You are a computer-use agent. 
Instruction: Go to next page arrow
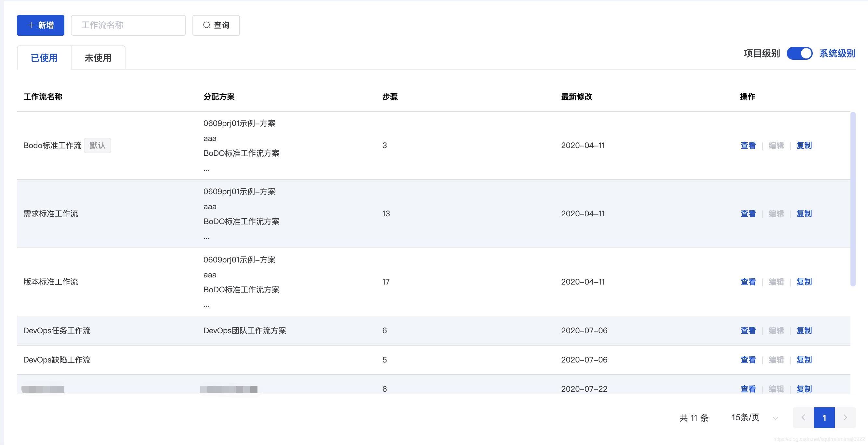[845, 418]
